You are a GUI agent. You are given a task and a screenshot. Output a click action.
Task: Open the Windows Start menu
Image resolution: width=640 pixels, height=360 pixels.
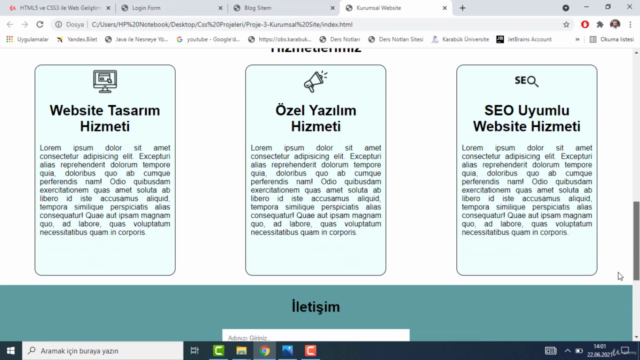click(x=11, y=351)
